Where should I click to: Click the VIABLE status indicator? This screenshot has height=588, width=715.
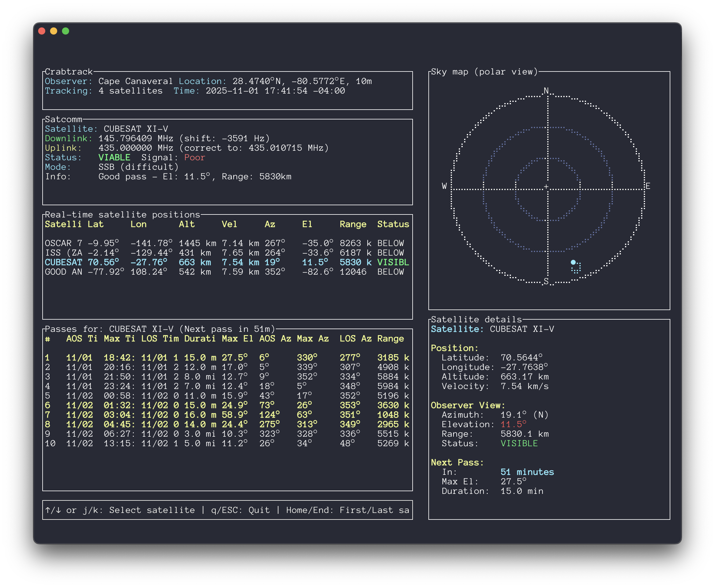[x=114, y=157]
